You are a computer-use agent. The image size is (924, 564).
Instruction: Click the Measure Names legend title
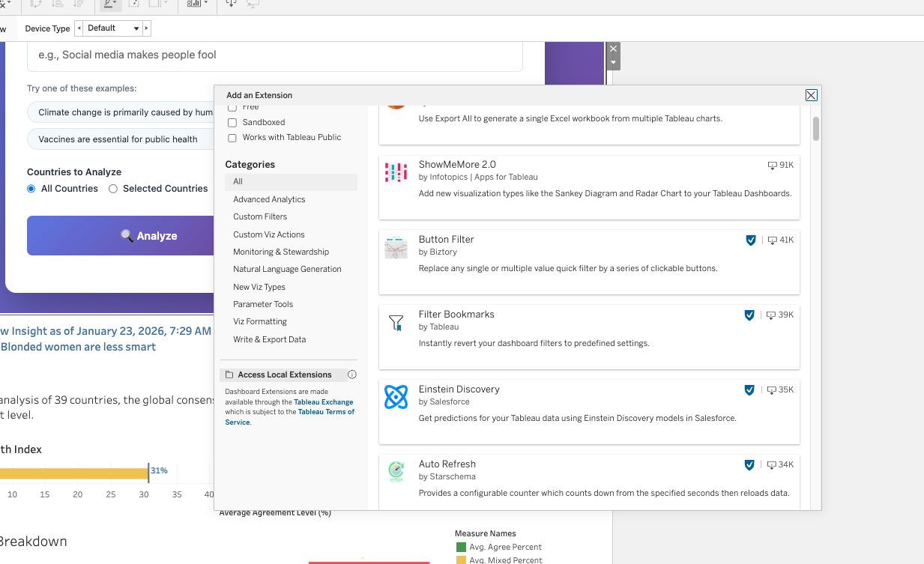pyautogui.click(x=486, y=534)
